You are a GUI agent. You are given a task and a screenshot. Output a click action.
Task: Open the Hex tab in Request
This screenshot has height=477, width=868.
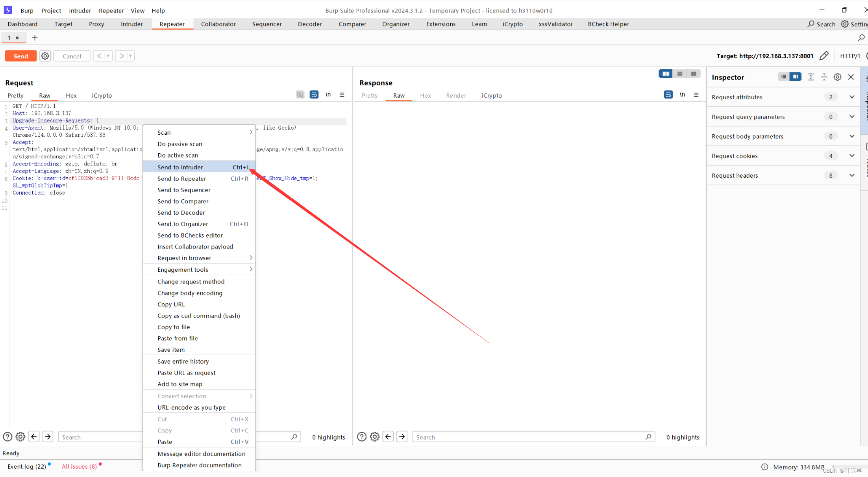coord(71,95)
